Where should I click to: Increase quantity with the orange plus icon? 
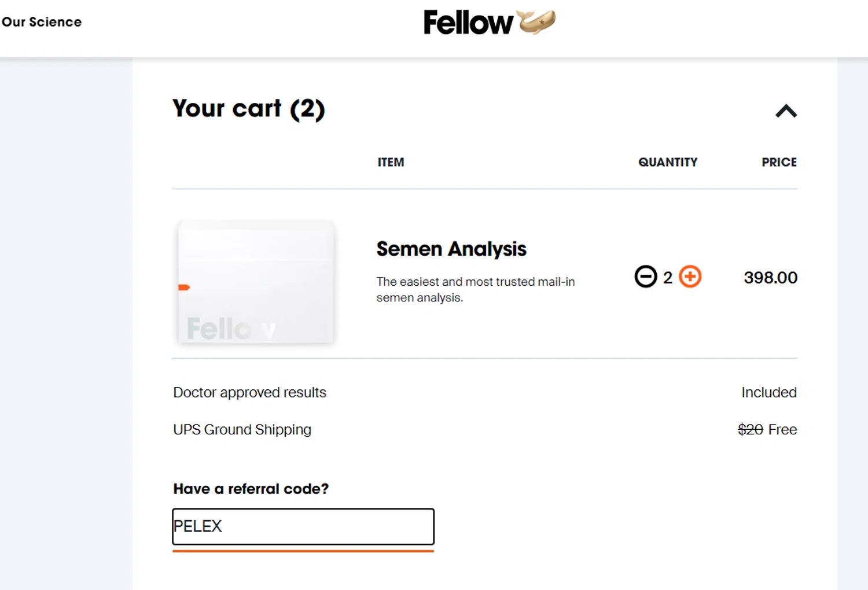click(x=690, y=276)
